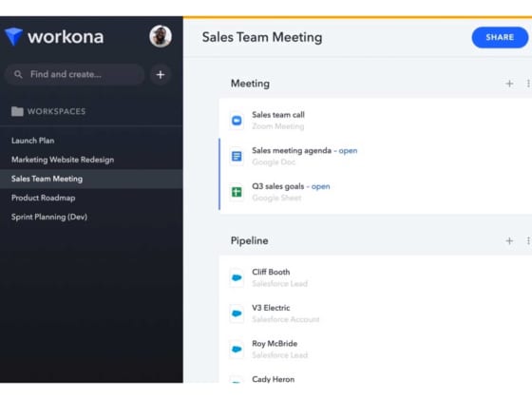Click Salesforce icon beside Roy McBride
532x399 pixels.
tap(237, 350)
